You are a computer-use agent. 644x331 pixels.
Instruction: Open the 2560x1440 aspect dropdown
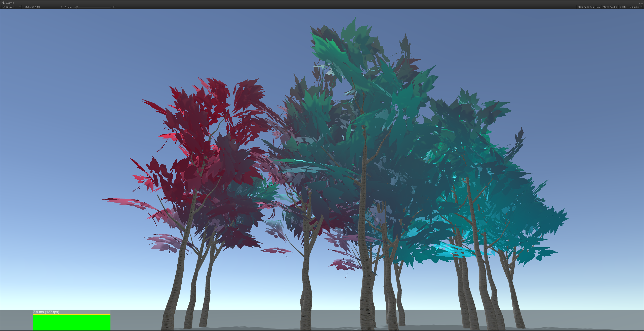point(32,7)
